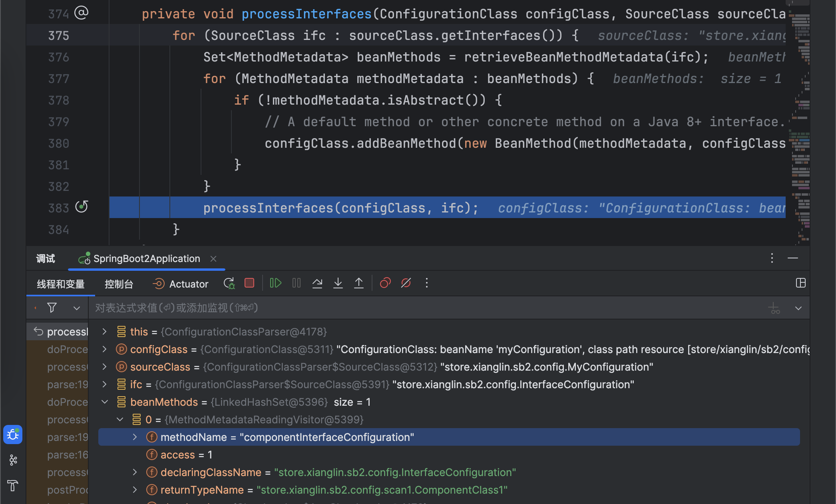
Task: Select the SpringBoot2Application run tab
Action: [147, 259]
